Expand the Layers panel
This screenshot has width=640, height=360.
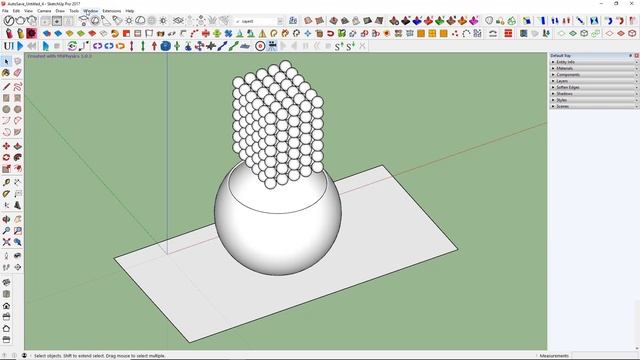coord(594,81)
